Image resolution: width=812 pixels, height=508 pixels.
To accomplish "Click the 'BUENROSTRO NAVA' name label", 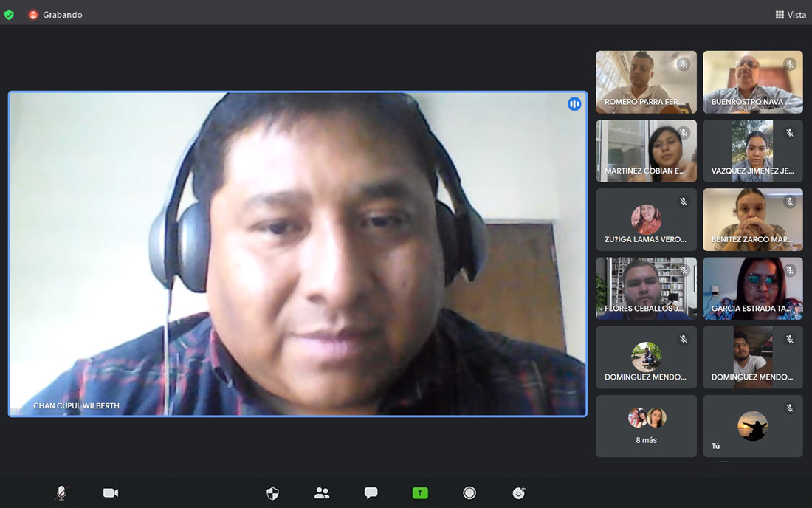I will [750, 102].
